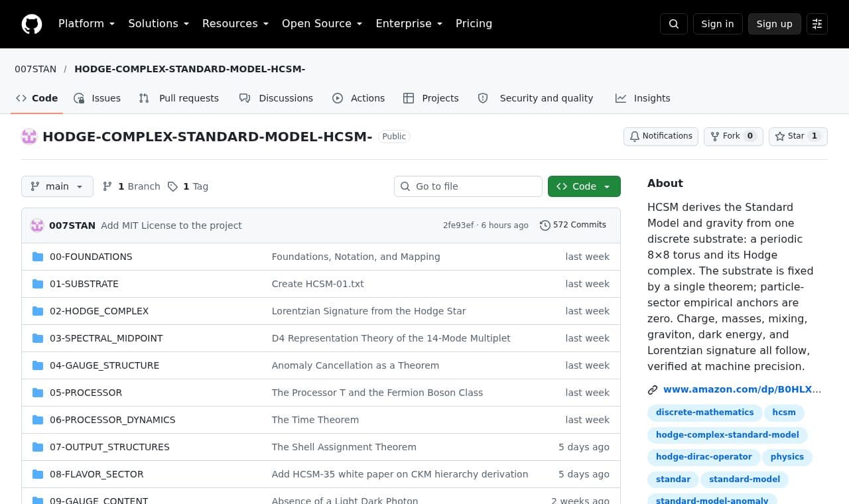Click the Notifications bell icon
This screenshot has width=849, height=504.
click(x=635, y=136)
